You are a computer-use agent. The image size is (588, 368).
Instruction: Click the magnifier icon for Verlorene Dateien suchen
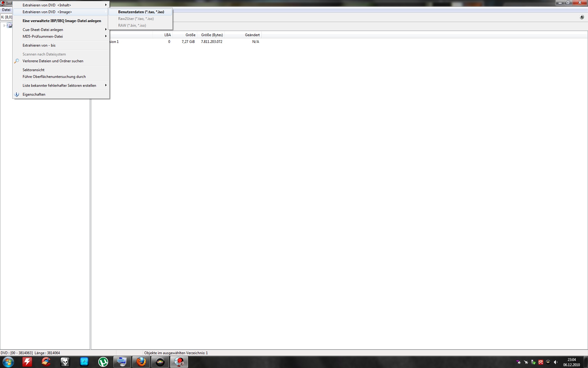tap(17, 61)
